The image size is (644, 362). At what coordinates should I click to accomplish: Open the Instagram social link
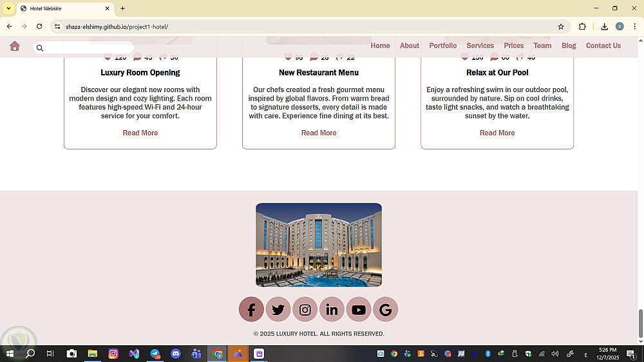(x=305, y=309)
